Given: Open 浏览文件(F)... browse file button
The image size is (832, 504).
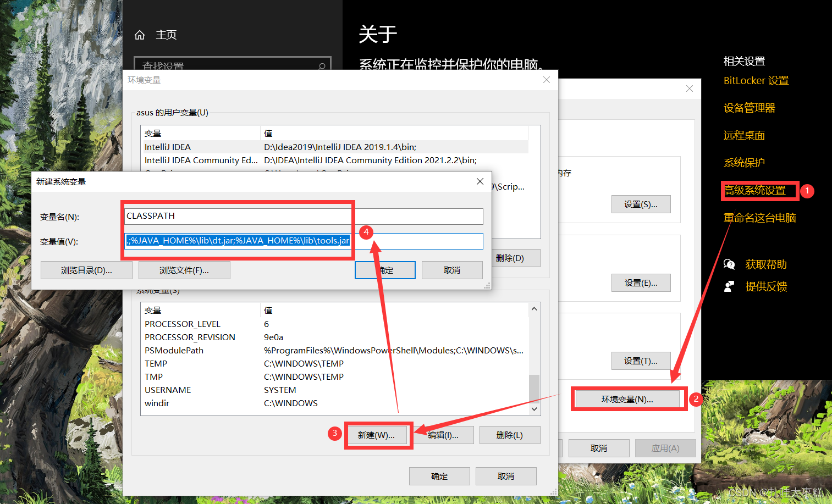Looking at the screenshot, I should point(184,270).
